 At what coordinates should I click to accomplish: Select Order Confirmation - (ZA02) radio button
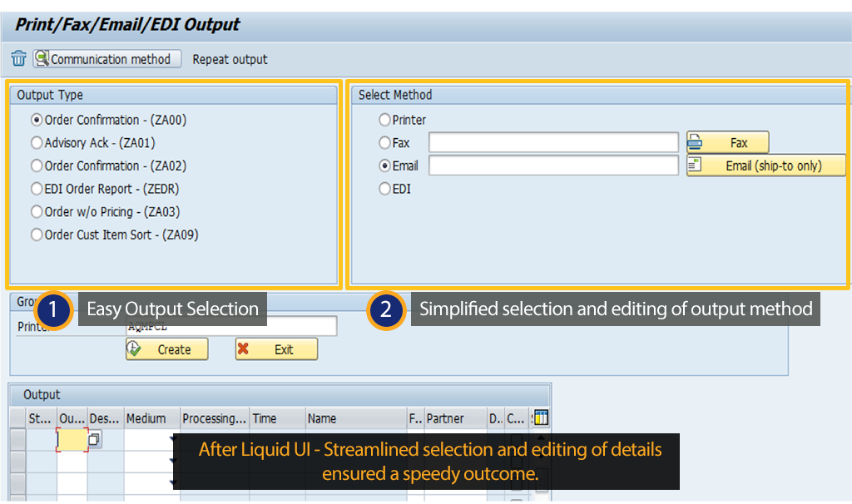click(x=37, y=166)
